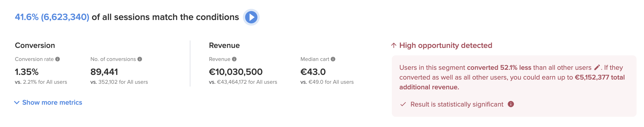
Task: Edit comparison with the pencil icon
Action: click(x=597, y=67)
